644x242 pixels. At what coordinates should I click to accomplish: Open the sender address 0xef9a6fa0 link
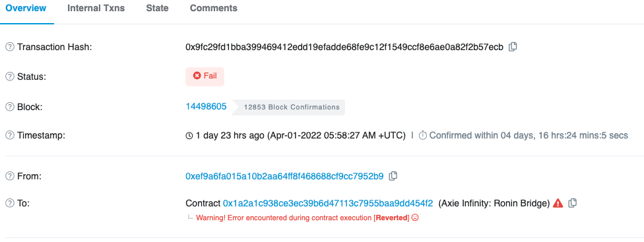pos(284,176)
